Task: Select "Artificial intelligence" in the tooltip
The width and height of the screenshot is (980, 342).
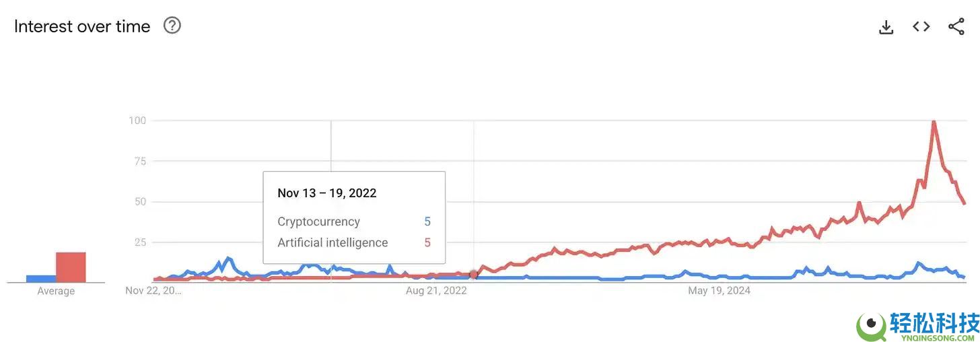Action: (332, 242)
